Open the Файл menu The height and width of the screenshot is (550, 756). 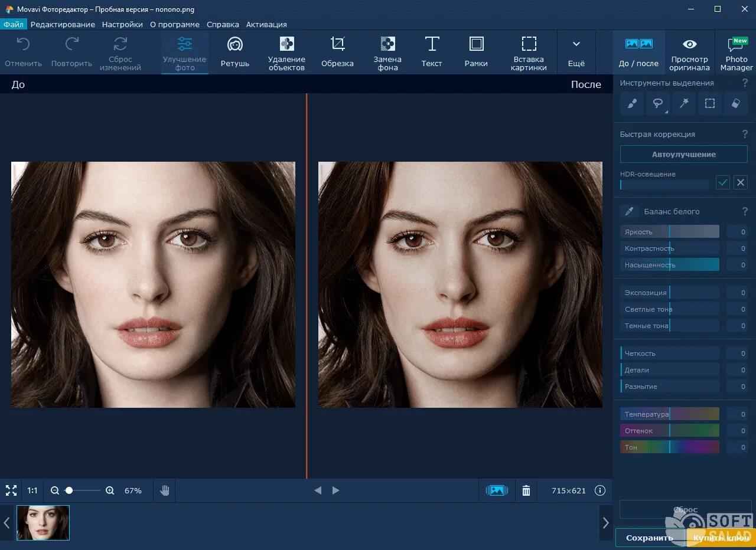(x=13, y=24)
